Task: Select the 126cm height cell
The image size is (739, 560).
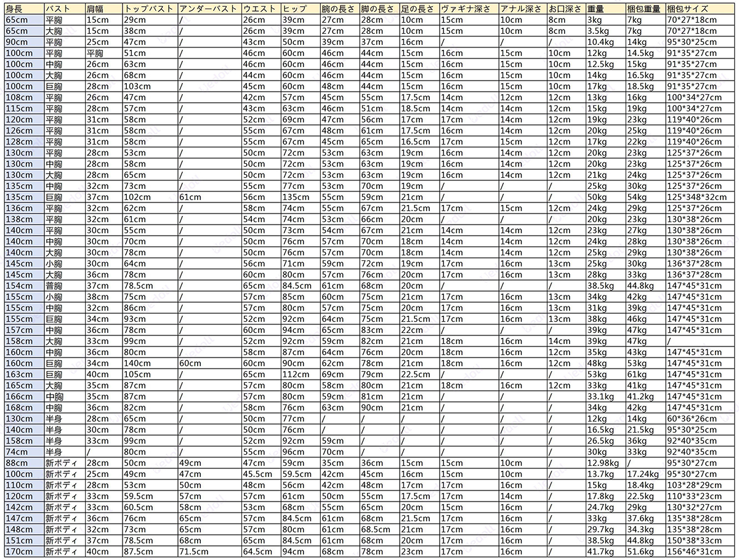Action: click(x=24, y=130)
